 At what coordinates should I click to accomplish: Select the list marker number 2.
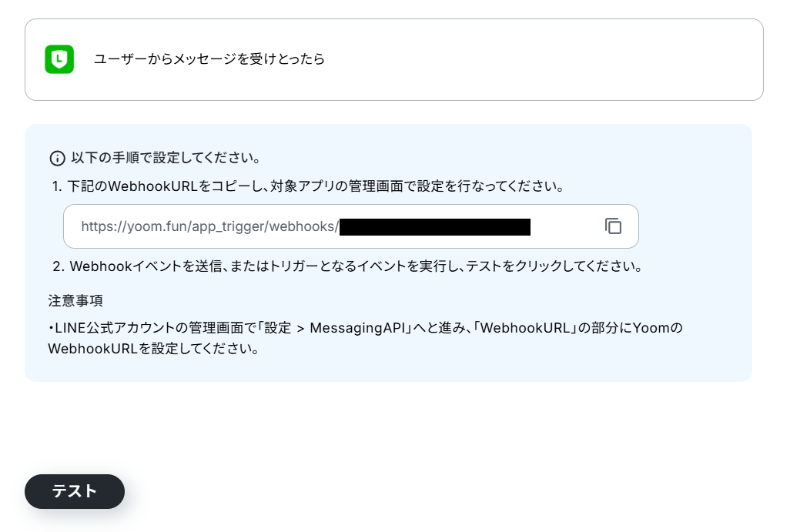tap(59, 266)
